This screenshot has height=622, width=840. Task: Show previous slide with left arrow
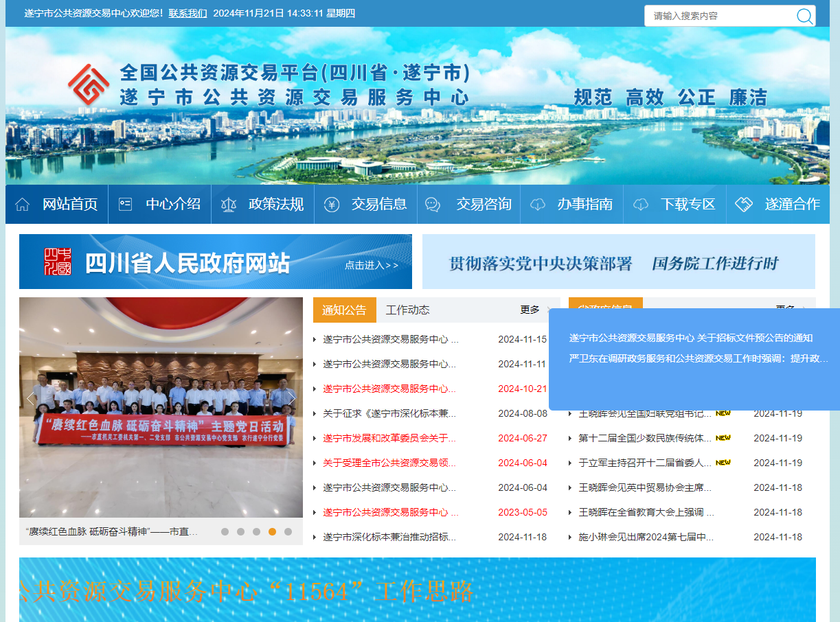[30, 399]
